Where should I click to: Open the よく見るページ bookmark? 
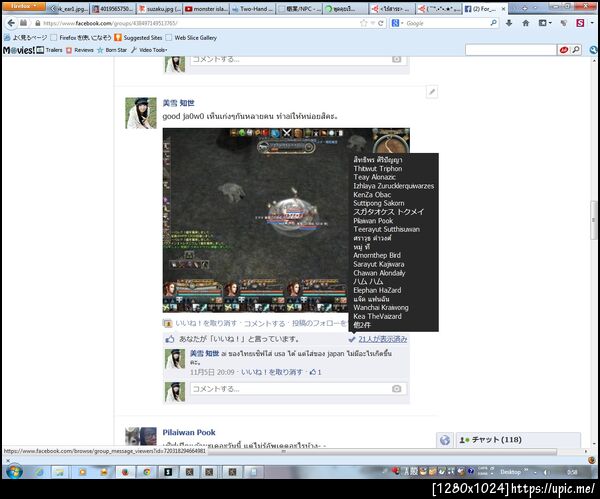26,38
